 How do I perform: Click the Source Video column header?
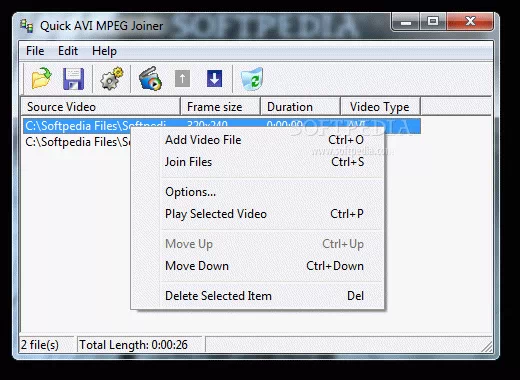pos(100,107)
